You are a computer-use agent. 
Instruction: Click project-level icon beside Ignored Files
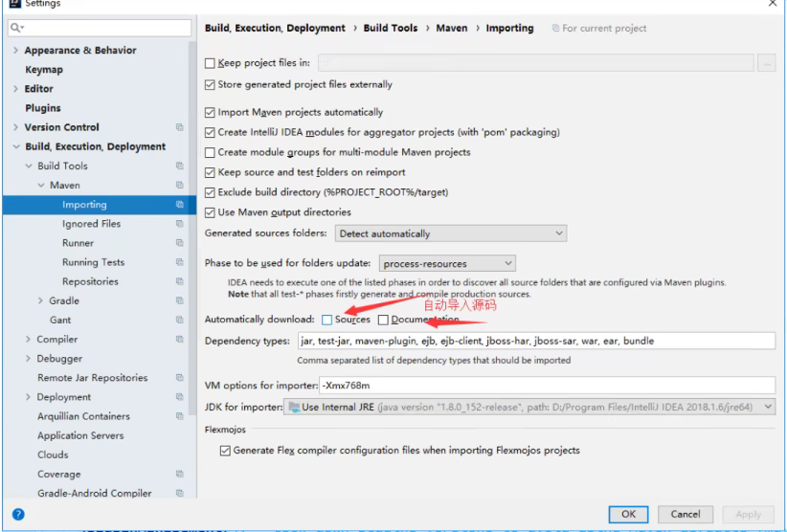point(180,224)
